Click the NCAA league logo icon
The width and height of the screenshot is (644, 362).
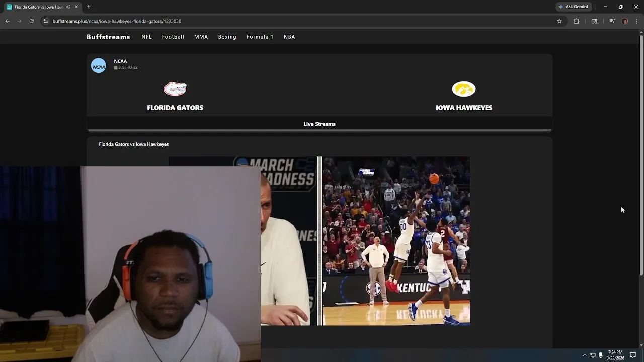pyautogui.click(x=99, y=66)
